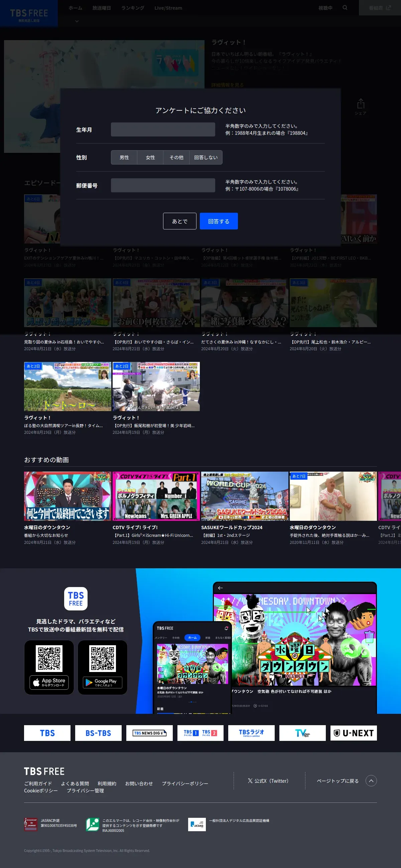Click the TBS FREE logo in header
This screenshot has width=401, height=868.
29,13
